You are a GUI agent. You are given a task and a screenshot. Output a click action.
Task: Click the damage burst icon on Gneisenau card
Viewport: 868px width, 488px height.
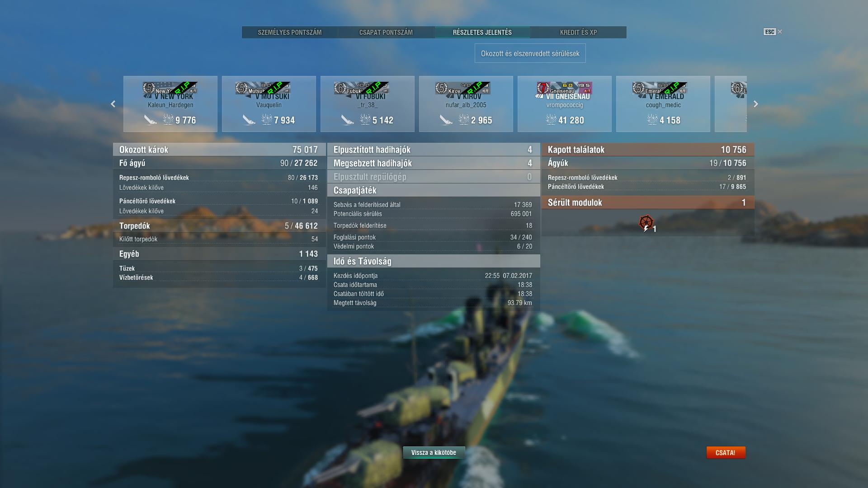551,120
